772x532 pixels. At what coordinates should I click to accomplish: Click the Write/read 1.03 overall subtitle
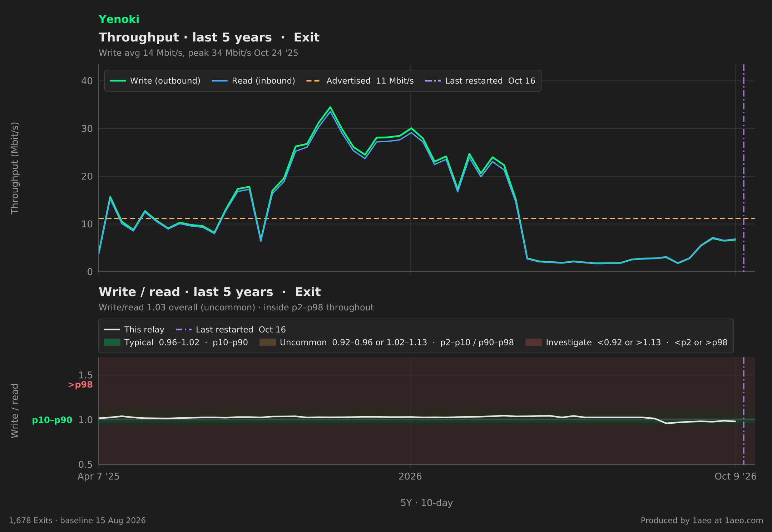(236, 307)
